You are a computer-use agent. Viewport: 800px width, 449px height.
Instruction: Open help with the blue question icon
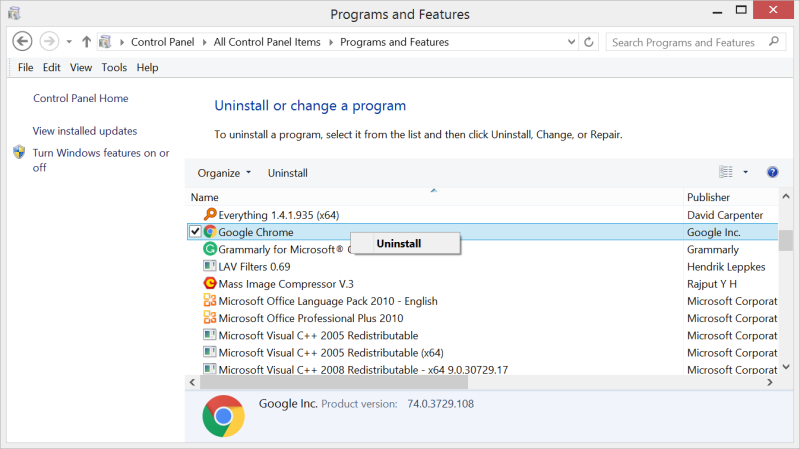(772, 172)
